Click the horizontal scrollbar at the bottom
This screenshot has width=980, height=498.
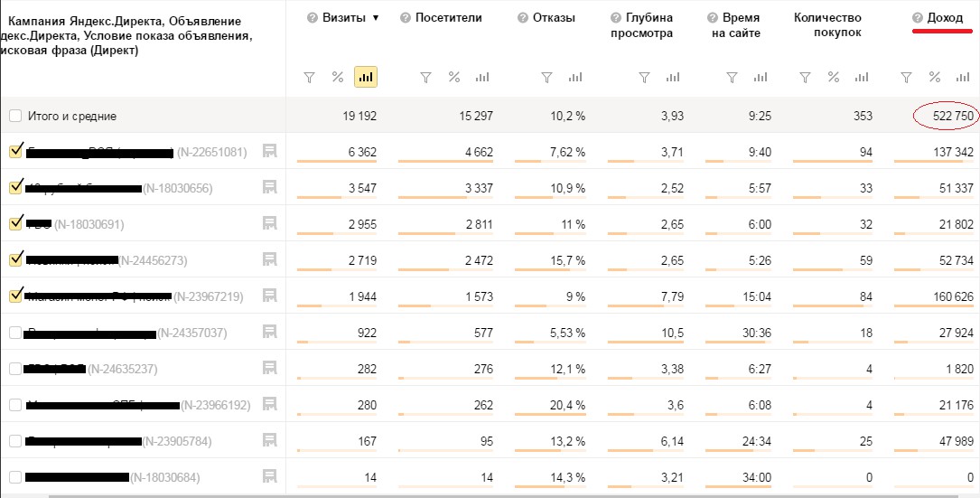(x=488, y=494)
